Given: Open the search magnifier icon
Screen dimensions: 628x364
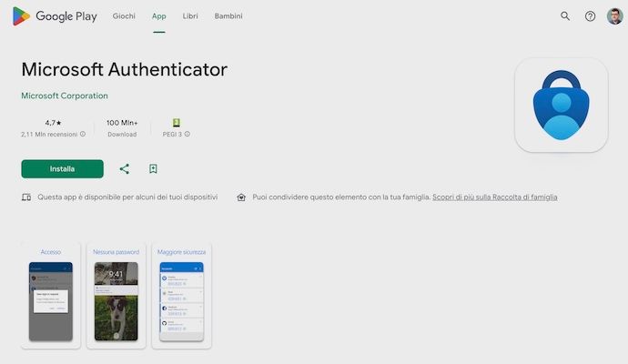Looking at the screenshot, I should point(565,16).
